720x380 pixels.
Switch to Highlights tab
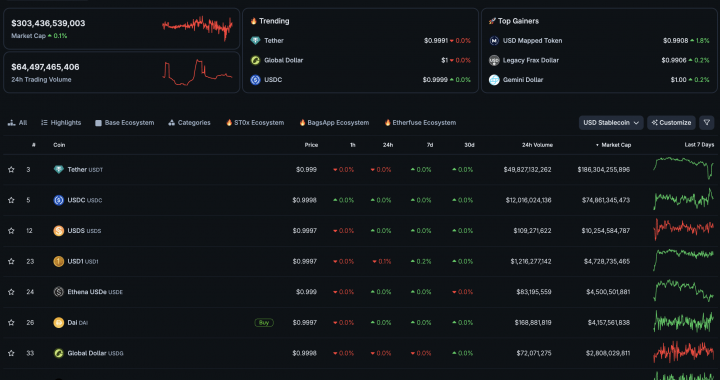click(x=61, y=123)
